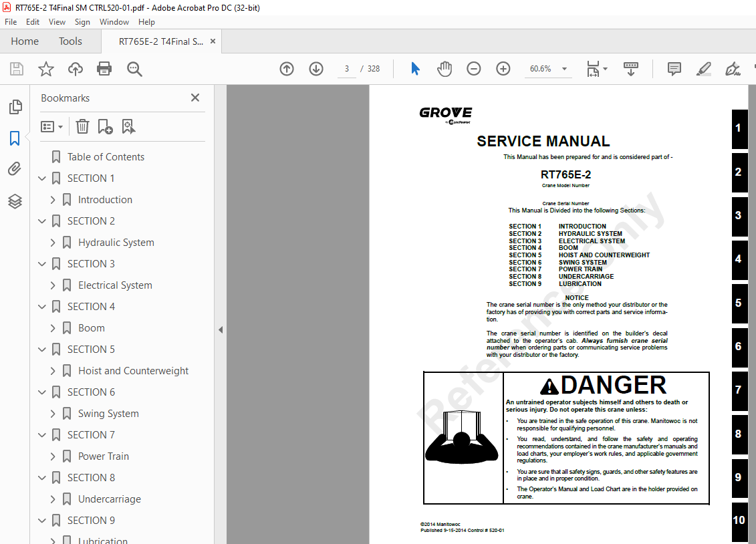Open the zoom level 60.6% dropdown
This screenshot has width=756, height=544.
pyautogui.click(x=565, y=69)
